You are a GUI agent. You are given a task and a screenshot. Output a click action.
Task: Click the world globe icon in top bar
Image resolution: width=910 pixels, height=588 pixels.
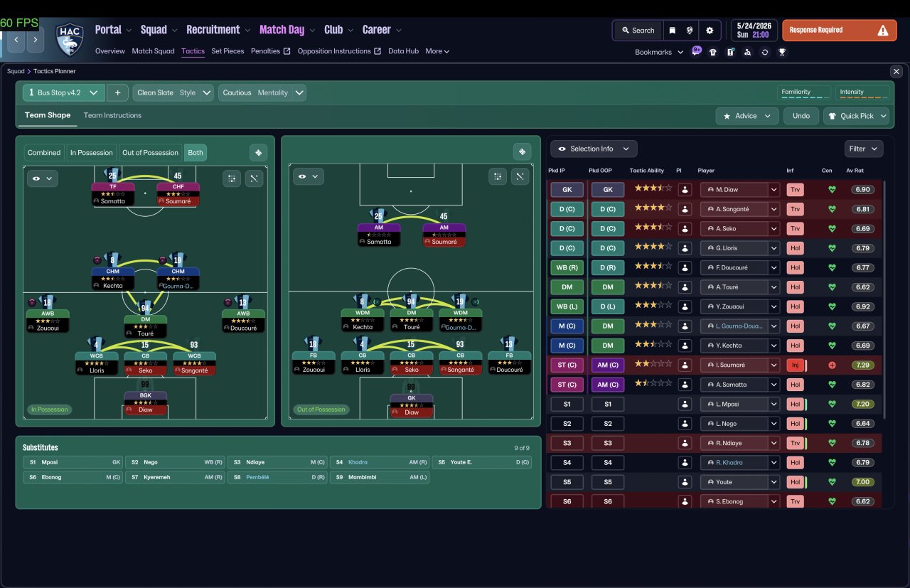click(690, 31)
